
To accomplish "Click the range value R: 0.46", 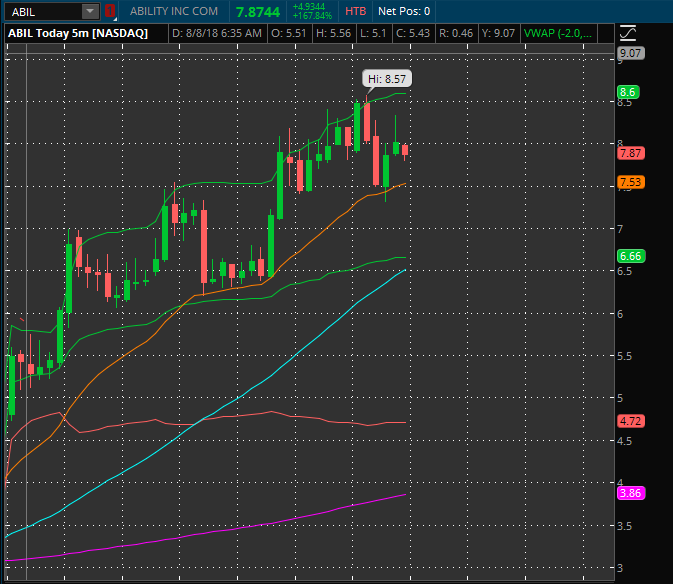I will (456, 33).
